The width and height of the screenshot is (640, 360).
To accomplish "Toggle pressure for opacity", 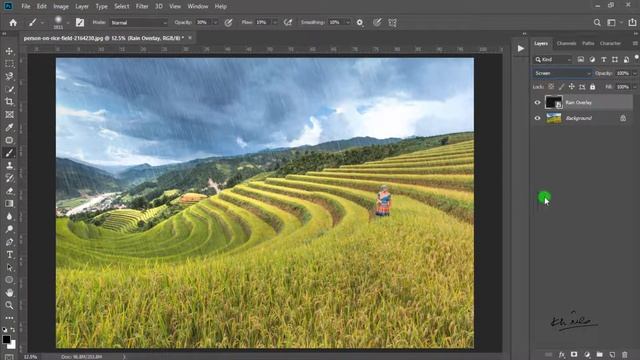I will (228, 22).
